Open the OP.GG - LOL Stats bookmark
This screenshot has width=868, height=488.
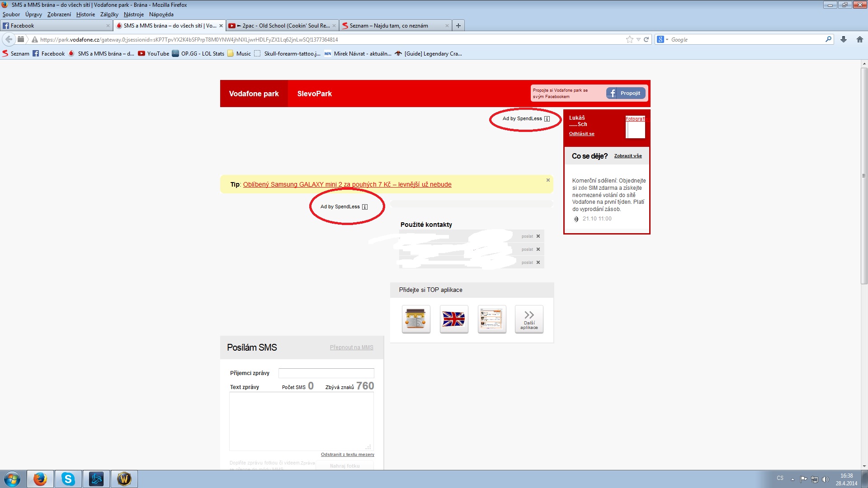click(198, 53)
